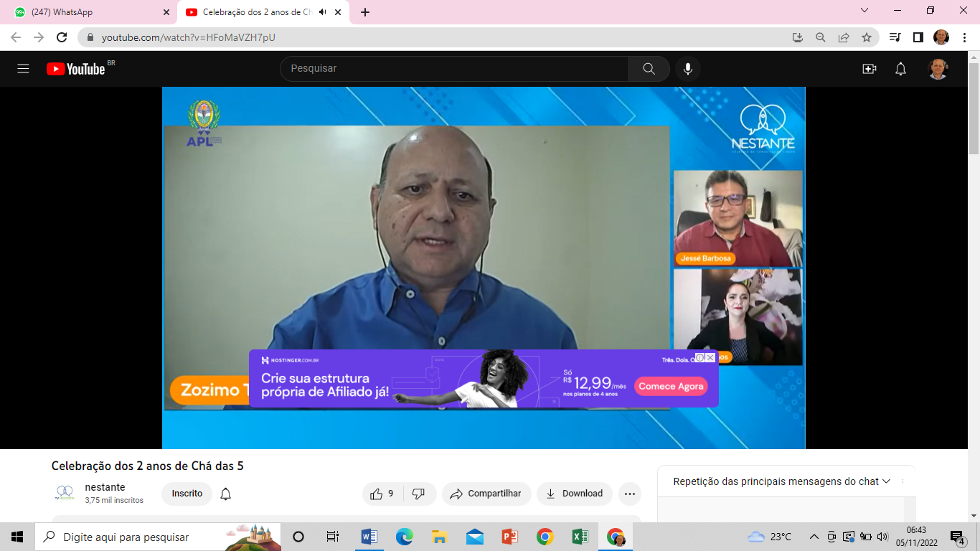Launch Word from the taskbar
The width and height of the screenshot is (980, 551).
[x=369, y=537]
